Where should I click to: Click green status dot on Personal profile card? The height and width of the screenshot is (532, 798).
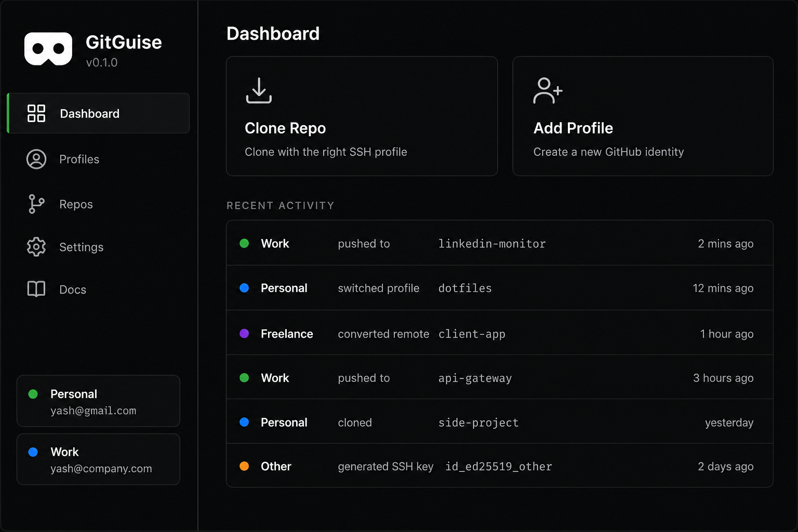tap(33, 394)
